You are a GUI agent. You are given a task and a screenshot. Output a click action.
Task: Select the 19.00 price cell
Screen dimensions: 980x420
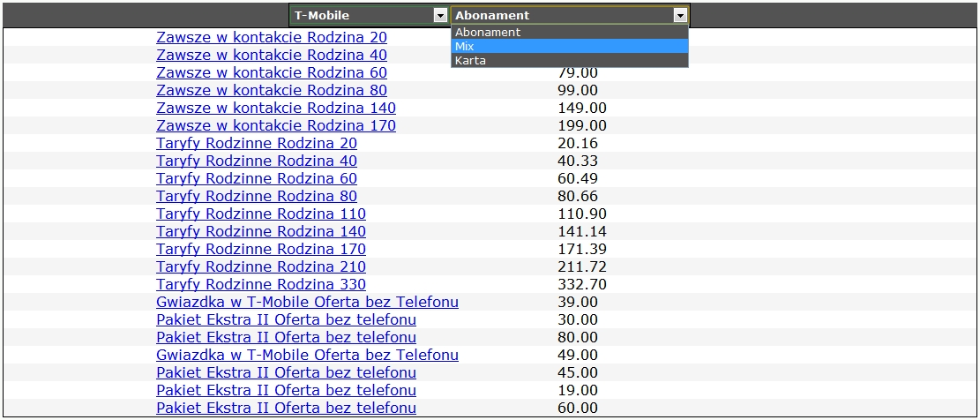(x=578, y=390)
